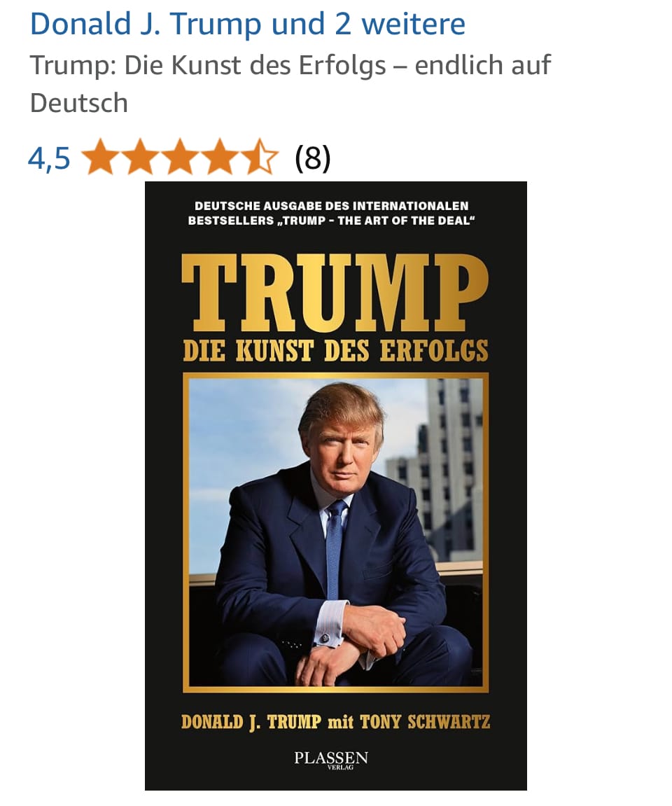Open the (8) customer reviews count
672x806 pixels.
click(313, 158)
